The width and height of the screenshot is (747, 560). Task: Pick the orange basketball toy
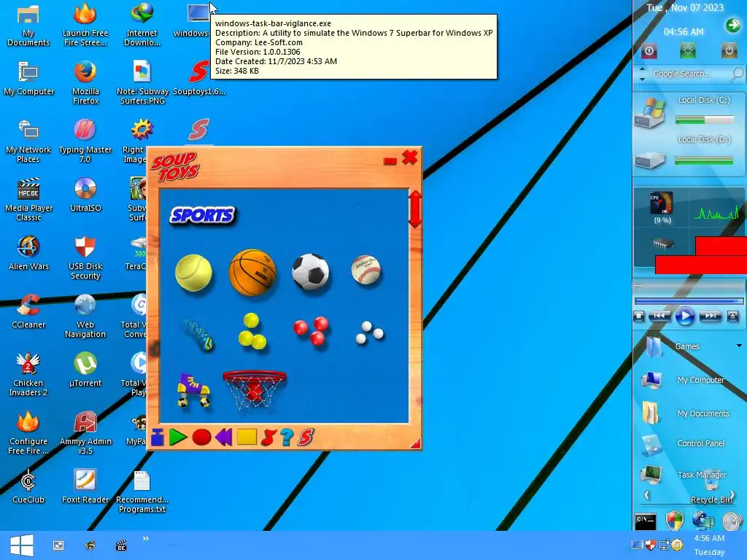point(252,273)
